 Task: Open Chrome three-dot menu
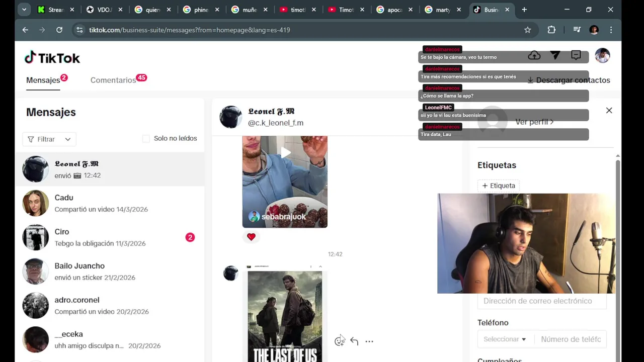611,30
